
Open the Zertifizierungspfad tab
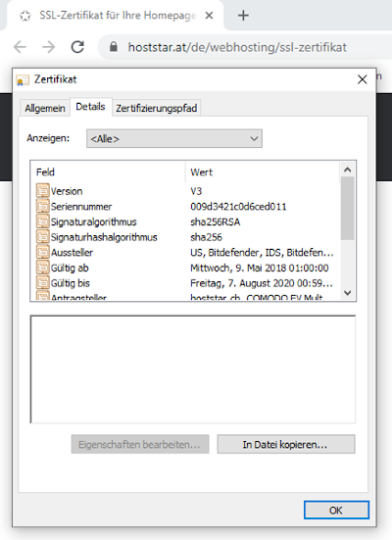[x=157, y=108]
